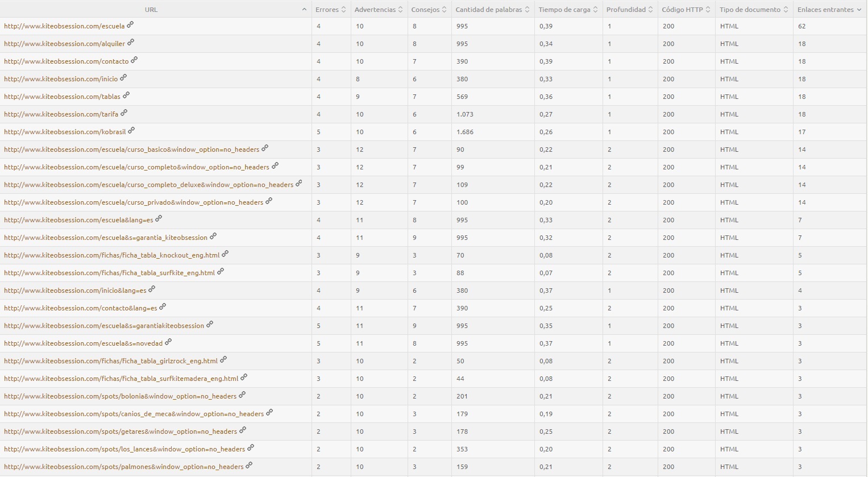Open the spots/bolonia URL link

(120, 396)
